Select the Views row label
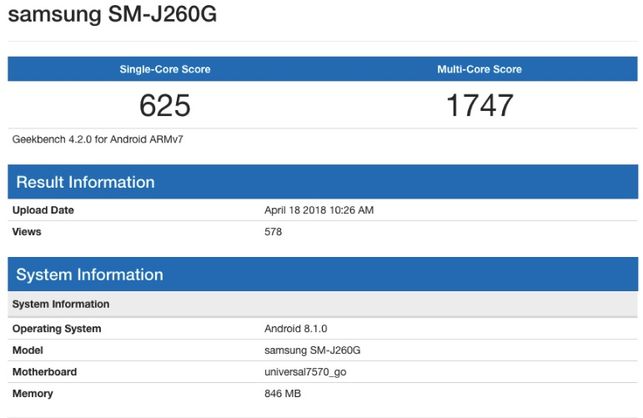Screen dimensions: 643x418 tap(27, 232)
